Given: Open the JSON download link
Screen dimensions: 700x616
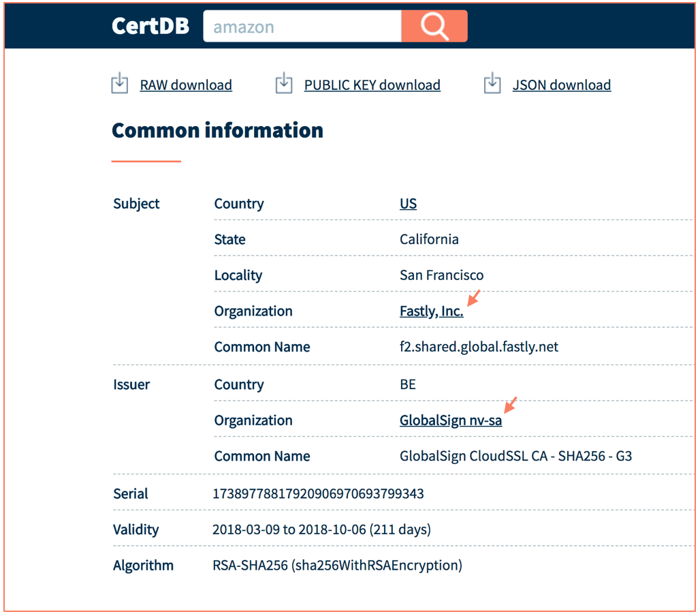Looking at the screenshot, I should point(561,85).
